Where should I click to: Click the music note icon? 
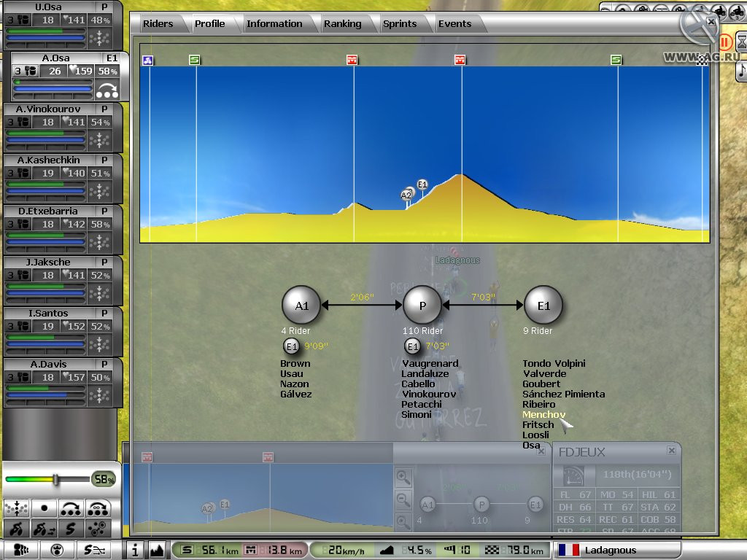(x=742, y=71)
